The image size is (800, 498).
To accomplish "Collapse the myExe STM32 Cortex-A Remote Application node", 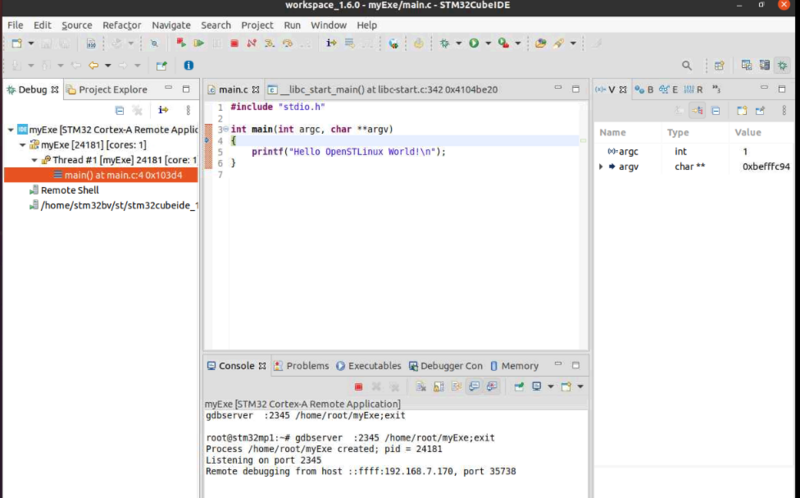I will [x=10, y=130].
